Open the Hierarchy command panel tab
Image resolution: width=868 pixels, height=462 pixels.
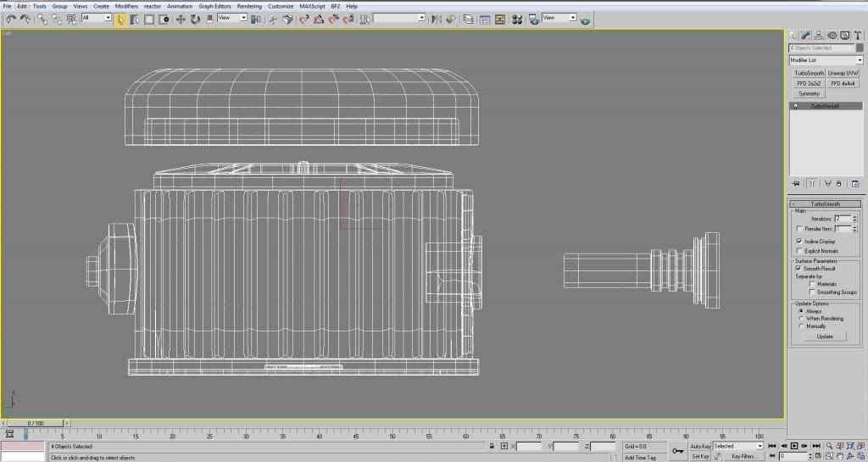pyautogui.click(x=819, y=35)
